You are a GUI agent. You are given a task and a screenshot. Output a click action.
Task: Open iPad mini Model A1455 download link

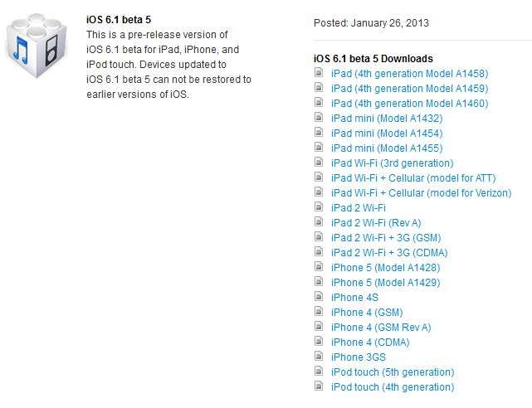(x=387, y=148)
